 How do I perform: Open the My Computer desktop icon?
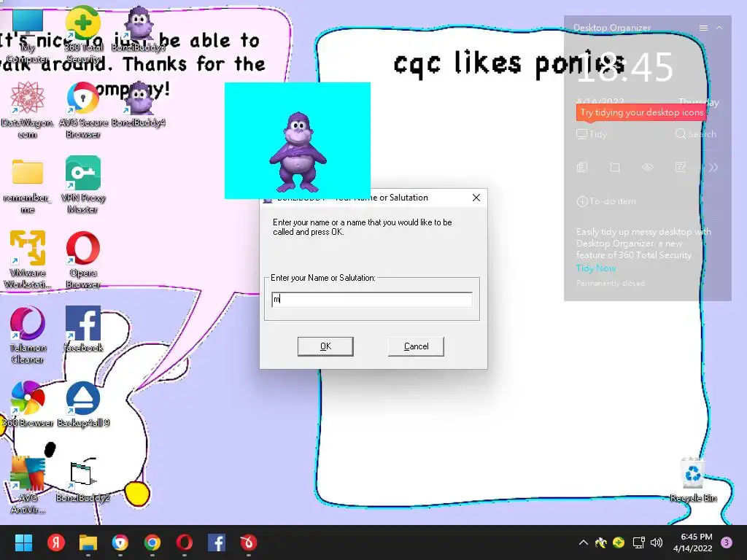tap(27, 36)
